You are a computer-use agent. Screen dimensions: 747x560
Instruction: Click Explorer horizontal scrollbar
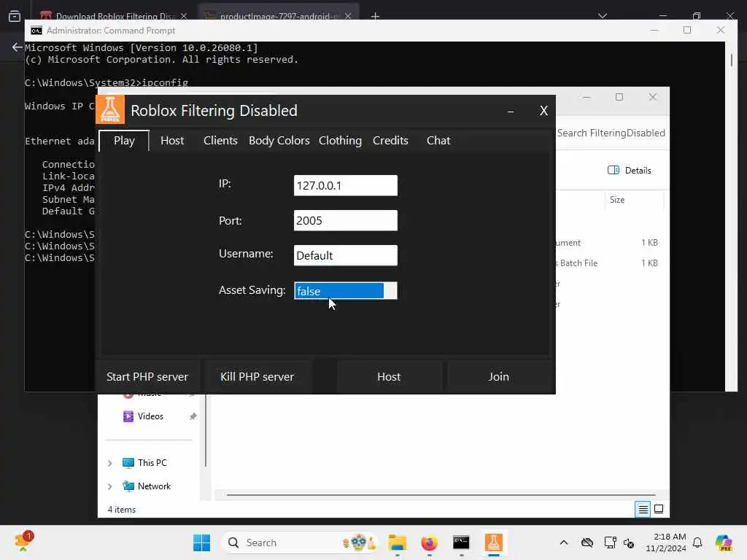(441, 495)
